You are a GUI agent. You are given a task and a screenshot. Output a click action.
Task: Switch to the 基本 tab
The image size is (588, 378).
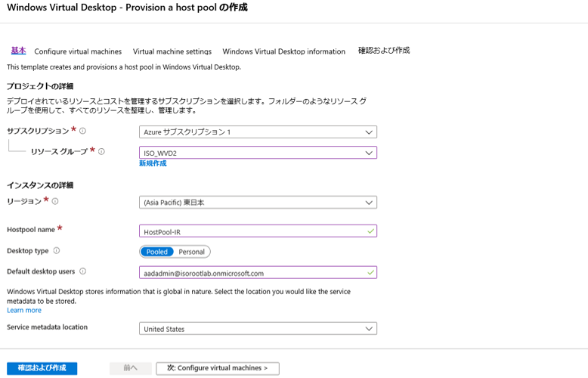pos(18,51)
